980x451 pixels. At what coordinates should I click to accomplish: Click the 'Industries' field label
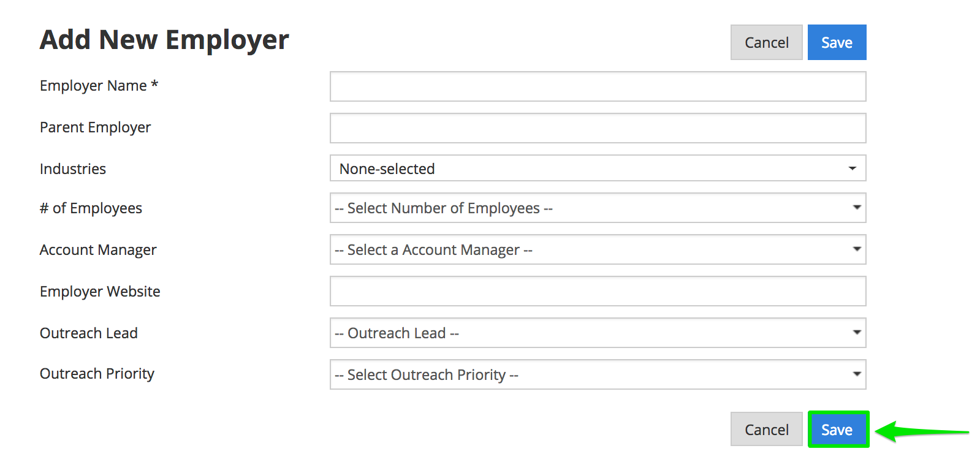73,169
